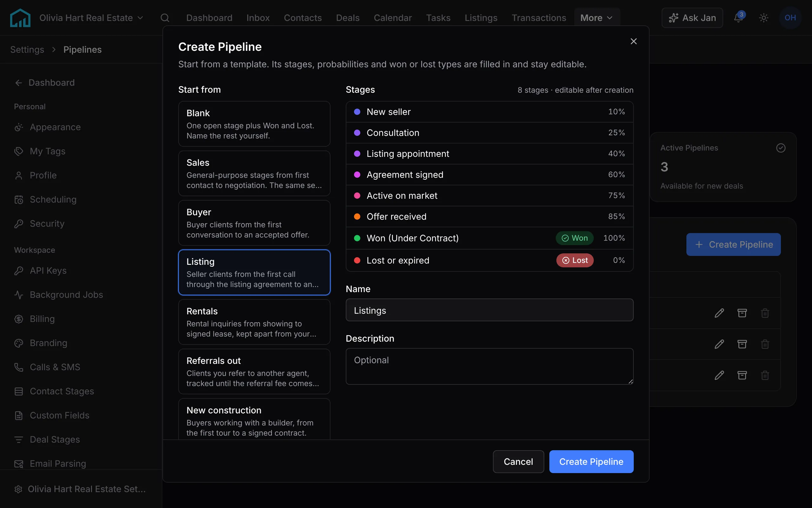Go back via the sidebar's Dashboard link
The image size is (812, 508).
44,83
